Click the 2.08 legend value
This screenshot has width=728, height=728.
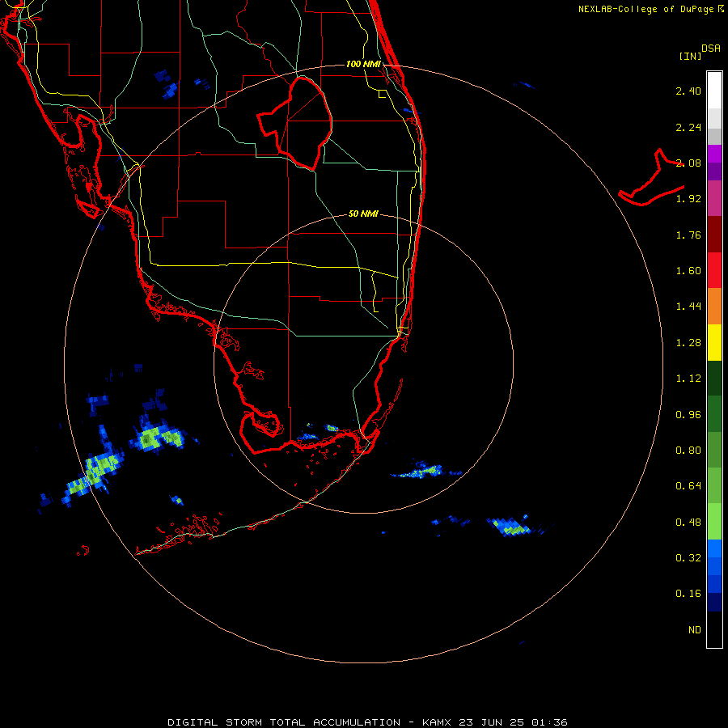[688, 163]
